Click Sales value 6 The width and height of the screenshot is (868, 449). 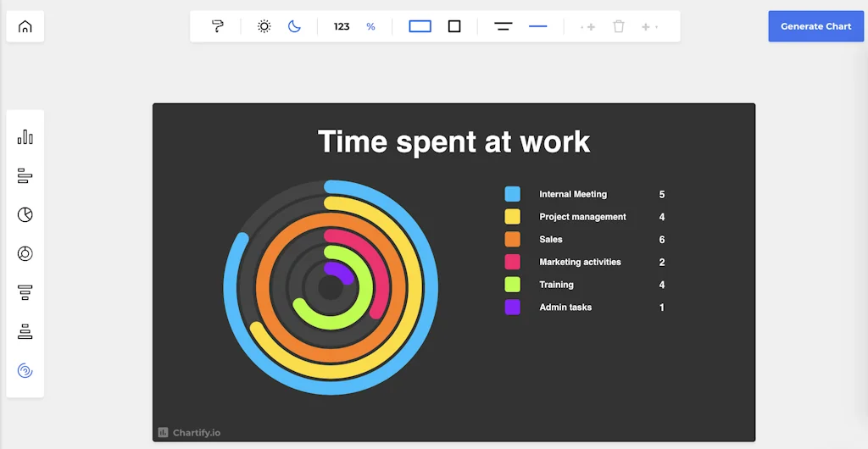661,240
